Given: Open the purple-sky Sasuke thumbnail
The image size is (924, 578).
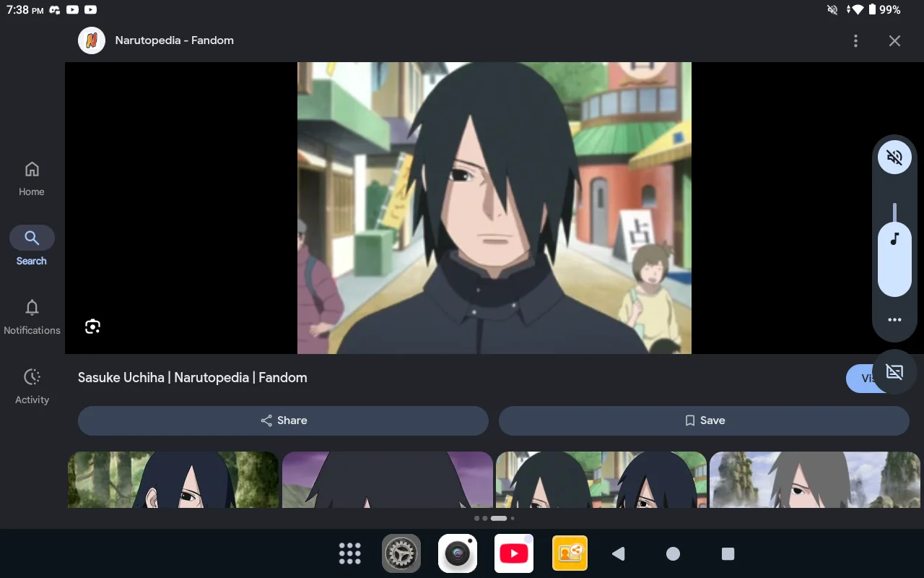Looking at the screenshot, I should coord(388,480).
